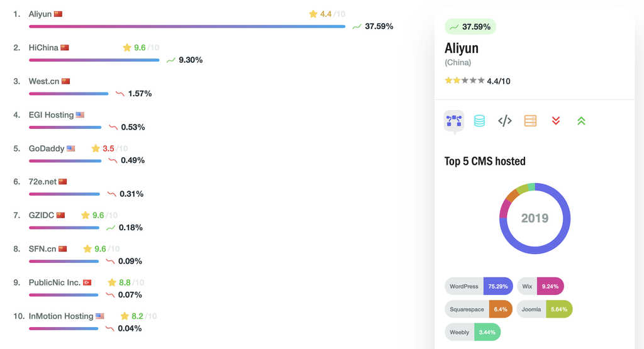Click the star icon next to GoDaddy rating

click(x=96, y=148)
